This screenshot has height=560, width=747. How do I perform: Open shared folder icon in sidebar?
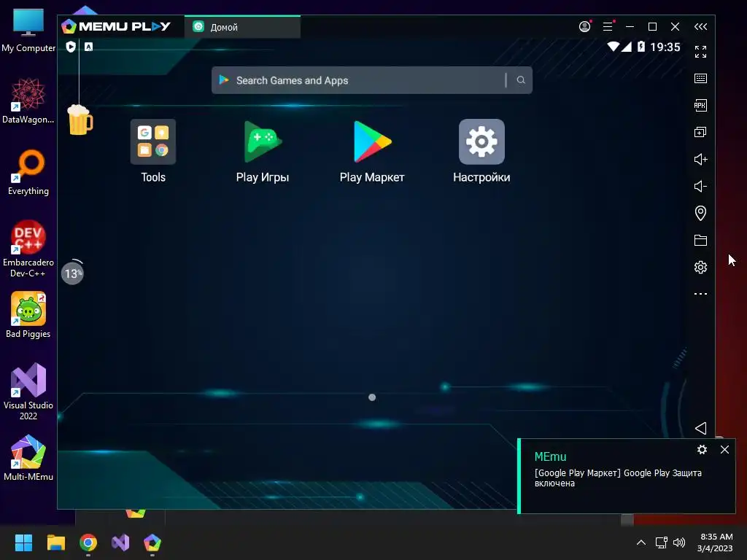coord(700,240)
